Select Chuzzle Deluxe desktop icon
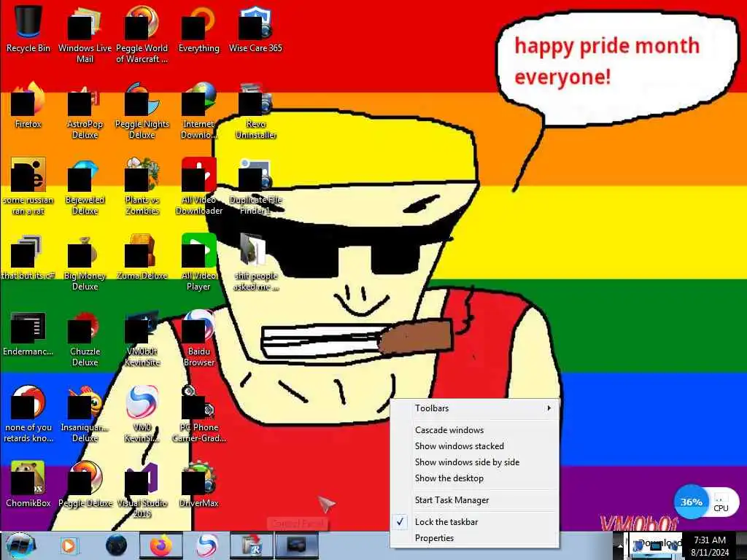Viewport: 747px width, 560px height. (85, 338)
